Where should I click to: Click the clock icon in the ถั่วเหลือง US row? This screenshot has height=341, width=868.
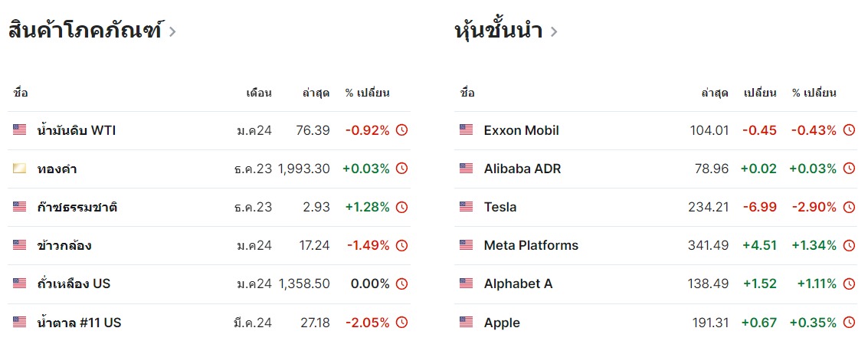point(402,284)
